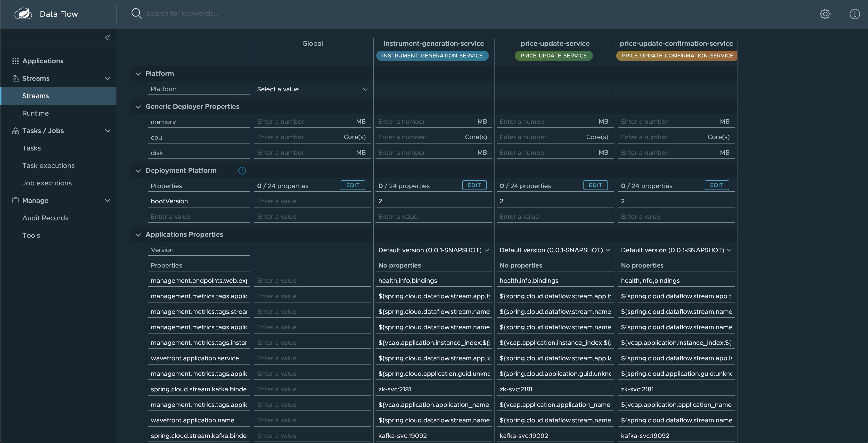Open Tasks / Jobs via its sidebar icon
The height and width of the screenshot is (443, 868).
(15, 131)
